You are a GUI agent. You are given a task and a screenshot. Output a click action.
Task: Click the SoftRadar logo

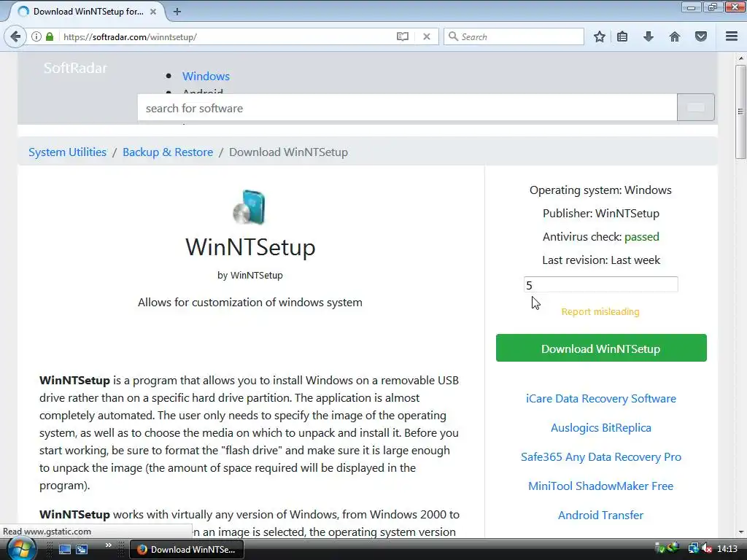click(75, 68)
